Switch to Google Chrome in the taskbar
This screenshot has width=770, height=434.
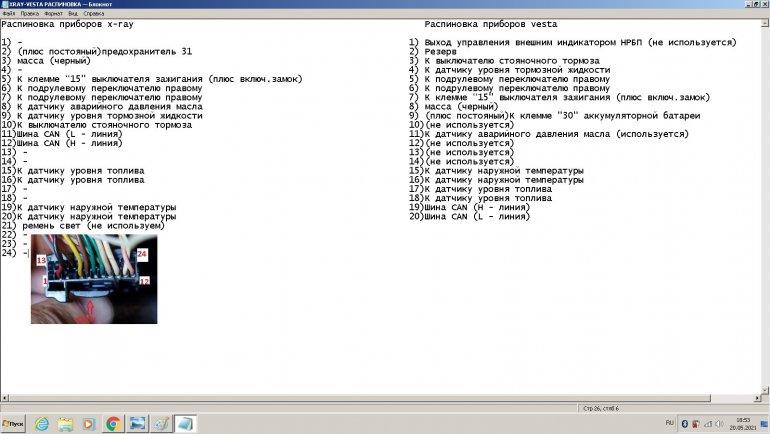(113, 424)
